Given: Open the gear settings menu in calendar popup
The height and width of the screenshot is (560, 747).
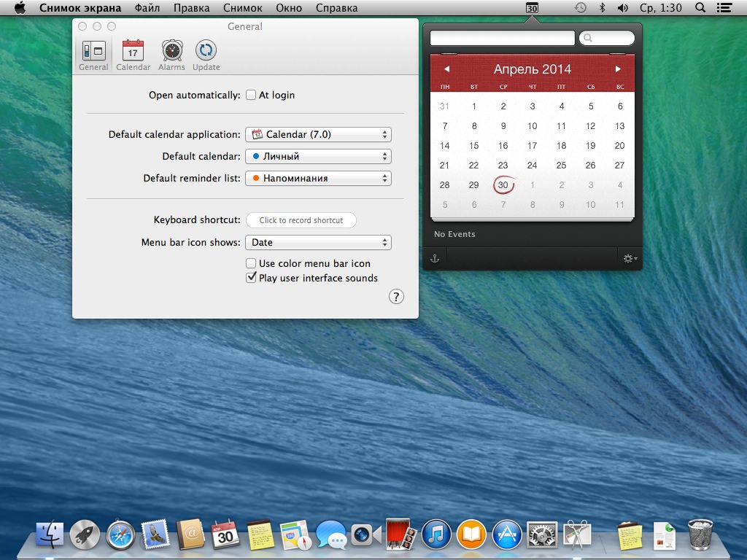Looking at the screenshot, I should pos(630,259).
